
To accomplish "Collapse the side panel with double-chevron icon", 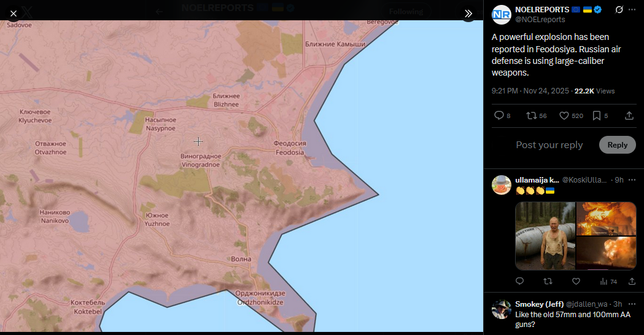I will pyautogui.click(x=468, y=14).
